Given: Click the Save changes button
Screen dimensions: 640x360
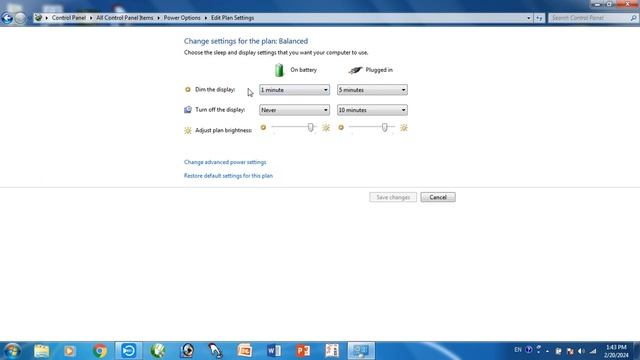Looking at the screenshot, I should (x=393, y=197).
